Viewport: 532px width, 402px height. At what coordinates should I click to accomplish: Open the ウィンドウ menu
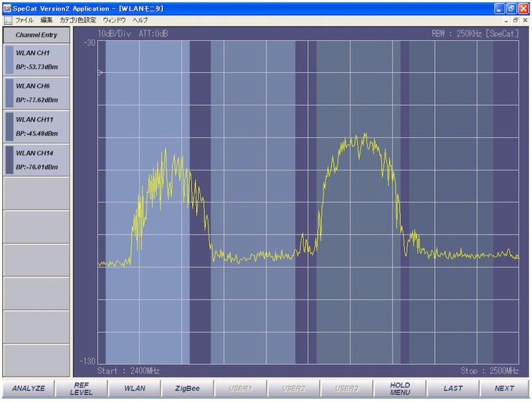coord(114,20)
